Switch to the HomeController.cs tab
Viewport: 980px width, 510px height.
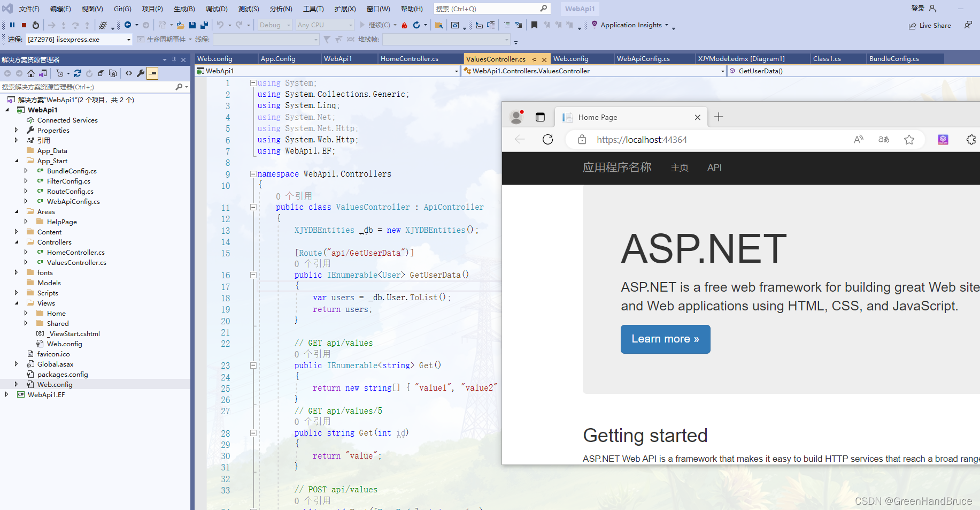410,59
